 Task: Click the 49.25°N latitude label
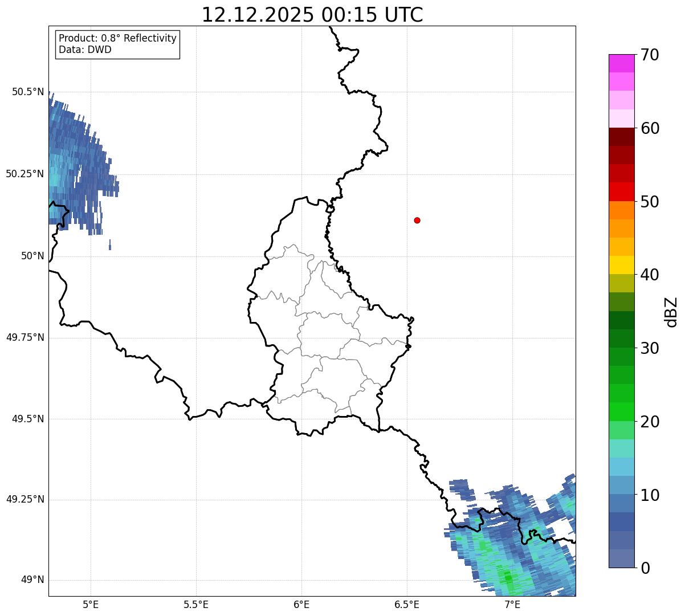25,499
